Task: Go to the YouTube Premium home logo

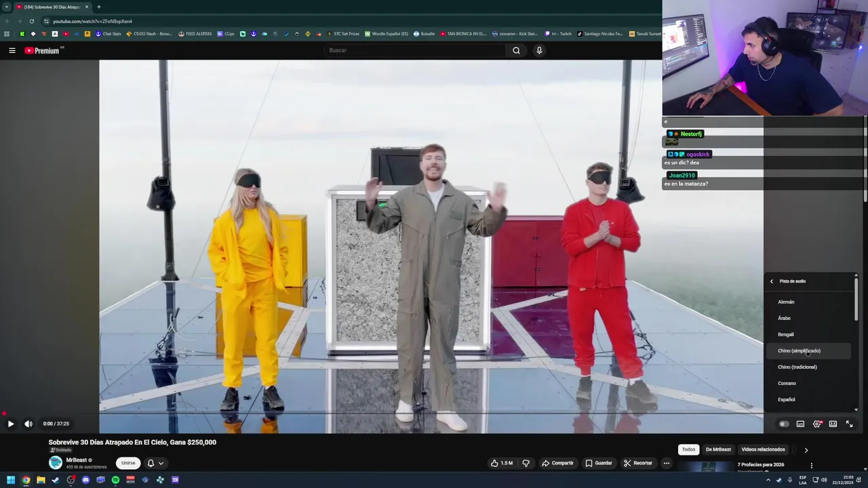Action: tap(43, 50)
